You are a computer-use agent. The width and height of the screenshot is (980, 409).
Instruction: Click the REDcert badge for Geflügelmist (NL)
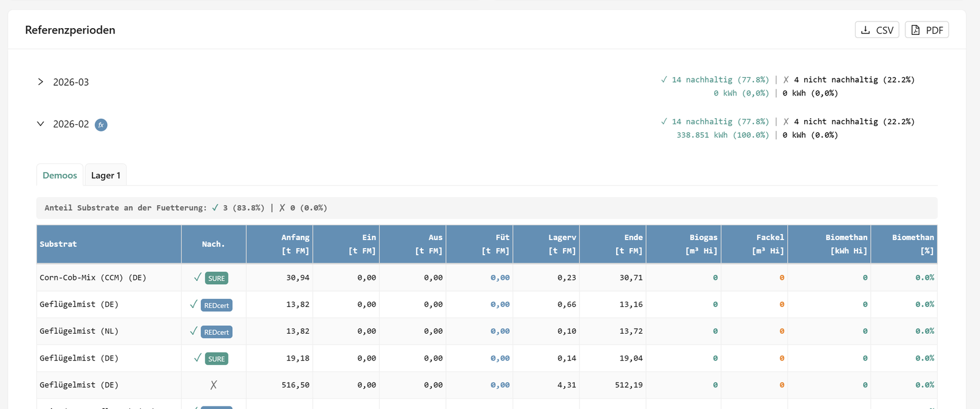pos(216,332)
